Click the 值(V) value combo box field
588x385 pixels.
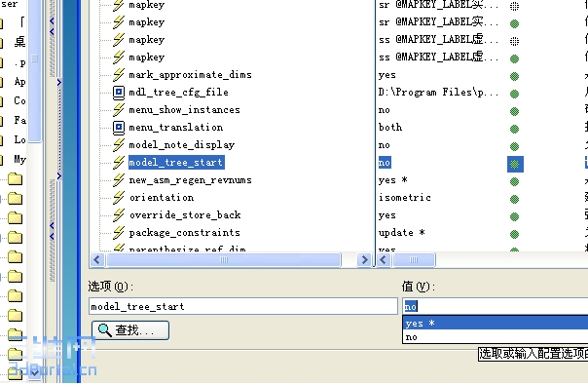(495, 306)
